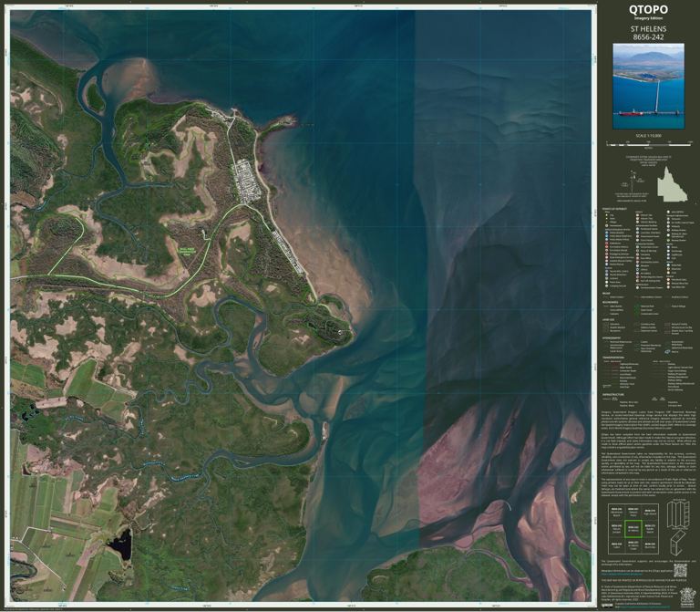The image size is (700, 612).
Task: Click the Historic Site legend symbol
Action: coord(637,215)
